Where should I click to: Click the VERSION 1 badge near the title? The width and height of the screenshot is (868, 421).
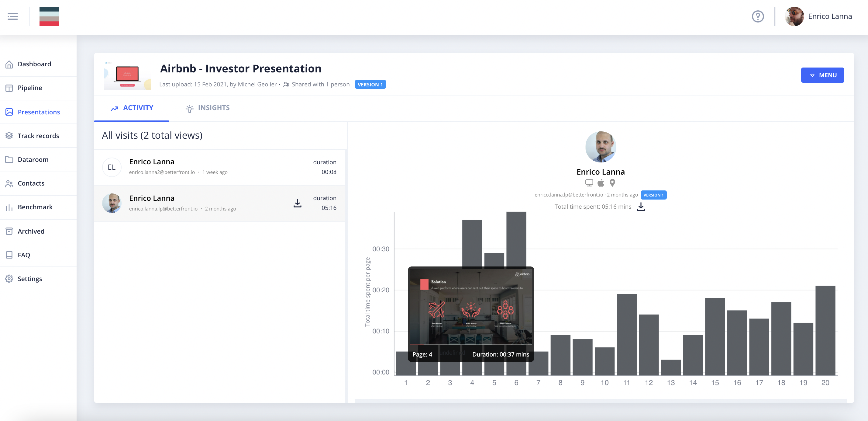(370, 84)
